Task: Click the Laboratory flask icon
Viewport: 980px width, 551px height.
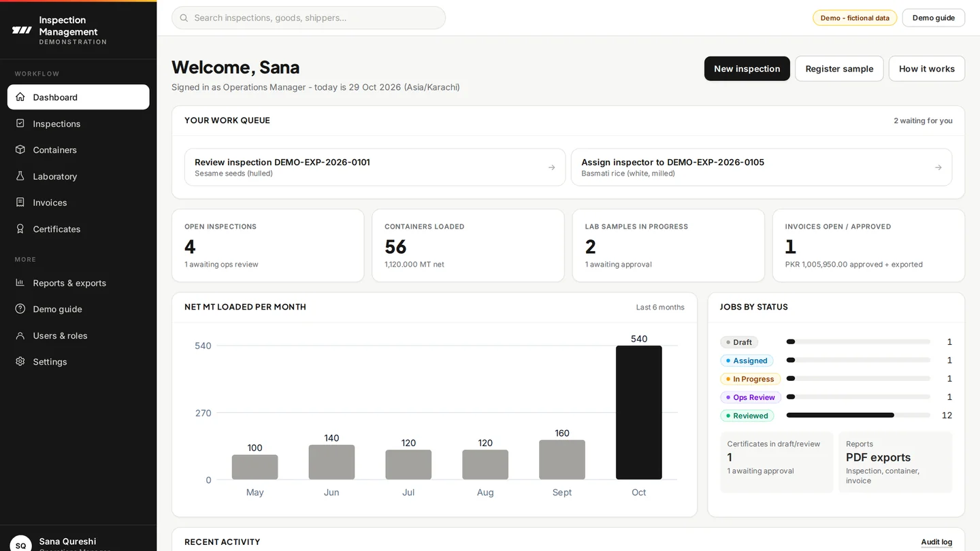Action: tap(20, 176)
